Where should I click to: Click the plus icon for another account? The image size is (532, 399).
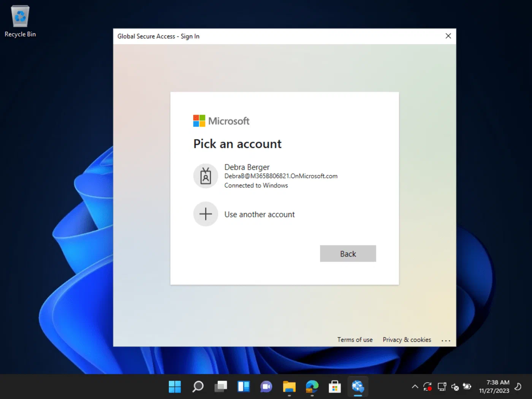(206, 214)
